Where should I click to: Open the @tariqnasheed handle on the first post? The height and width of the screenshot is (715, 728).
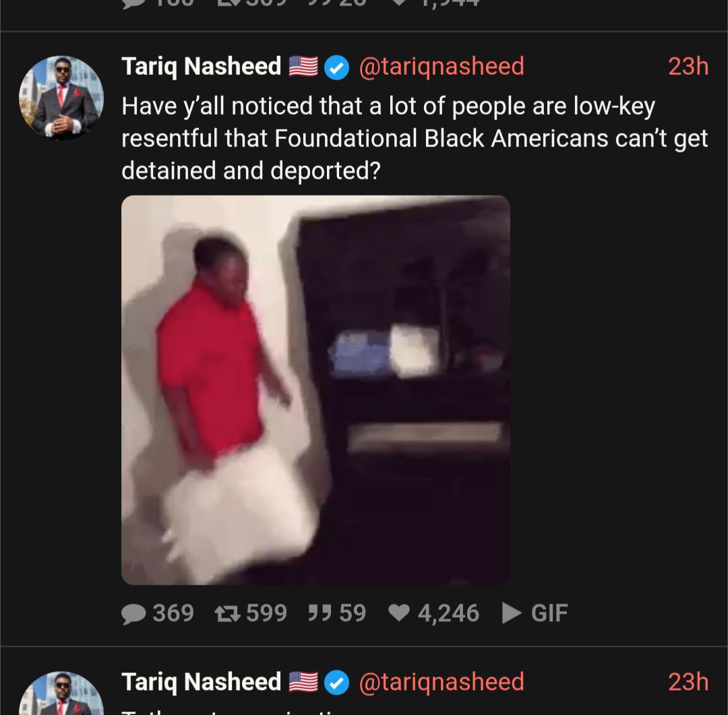tap(442, 66)
